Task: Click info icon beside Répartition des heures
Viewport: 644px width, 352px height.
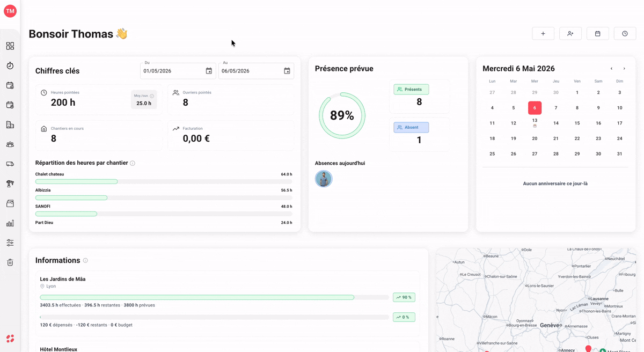Action: [x=133, y=163]
